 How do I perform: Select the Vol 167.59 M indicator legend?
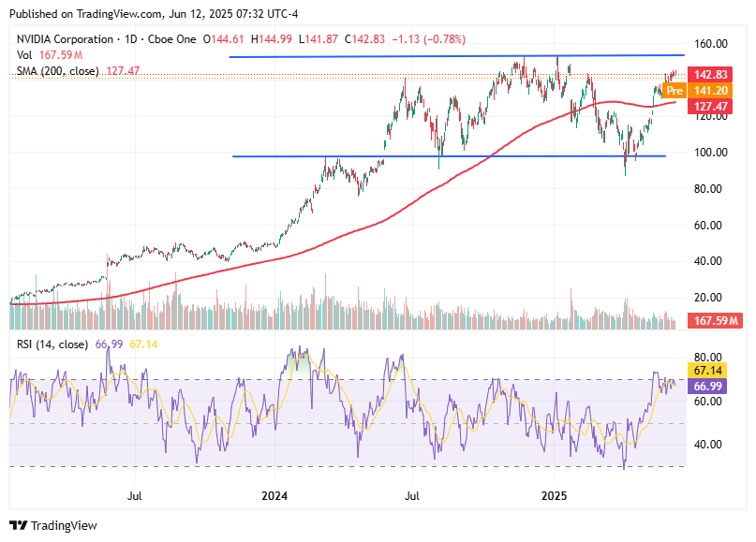tap(49, 55)
